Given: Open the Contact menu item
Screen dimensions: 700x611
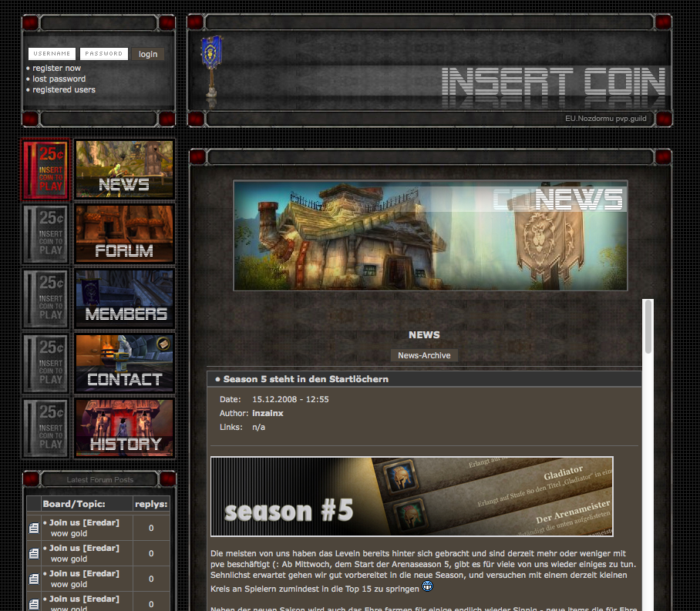Looking at the screenshot, I should (125, 364).
